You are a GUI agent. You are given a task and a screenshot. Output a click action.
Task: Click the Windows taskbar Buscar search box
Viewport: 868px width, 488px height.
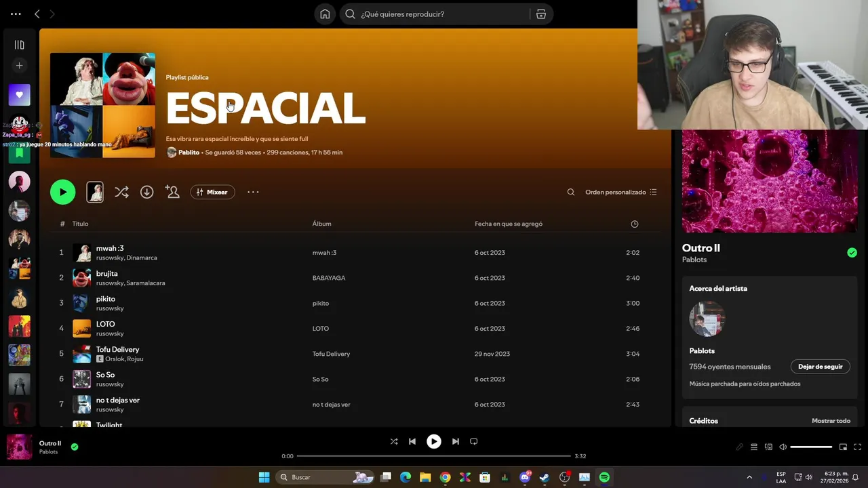click(x=325, y=477)
